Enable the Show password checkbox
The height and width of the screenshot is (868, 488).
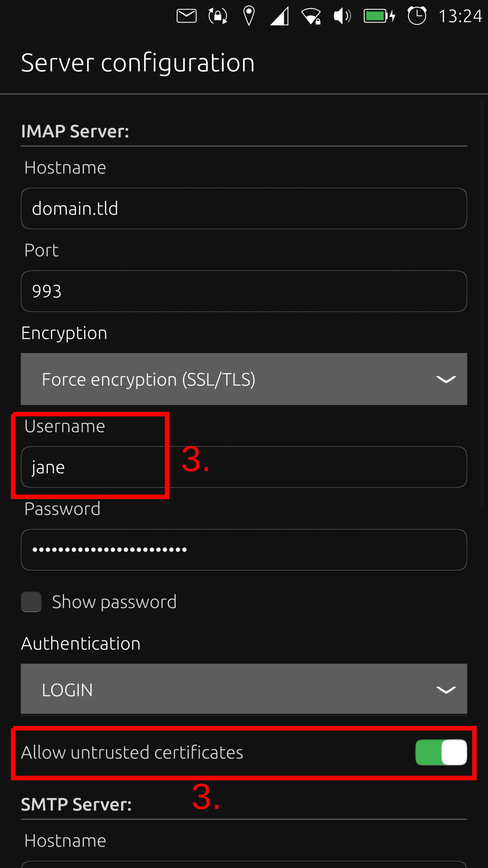tap(31, 602)
